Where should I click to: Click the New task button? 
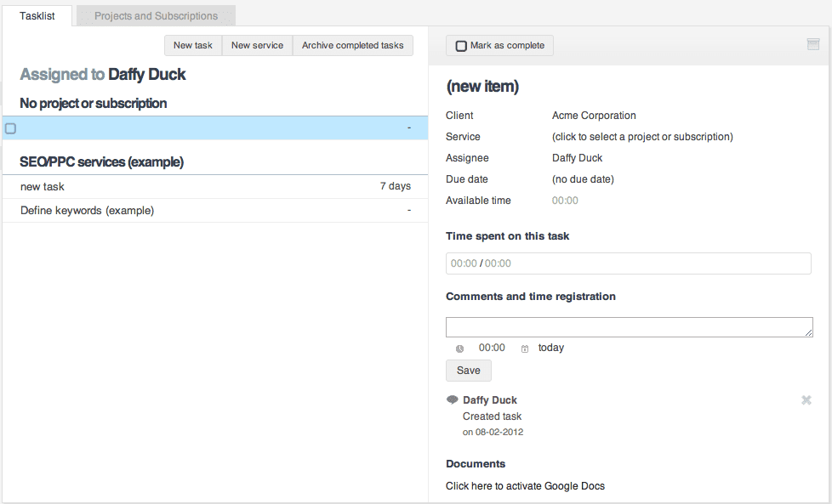coord(193,46)
